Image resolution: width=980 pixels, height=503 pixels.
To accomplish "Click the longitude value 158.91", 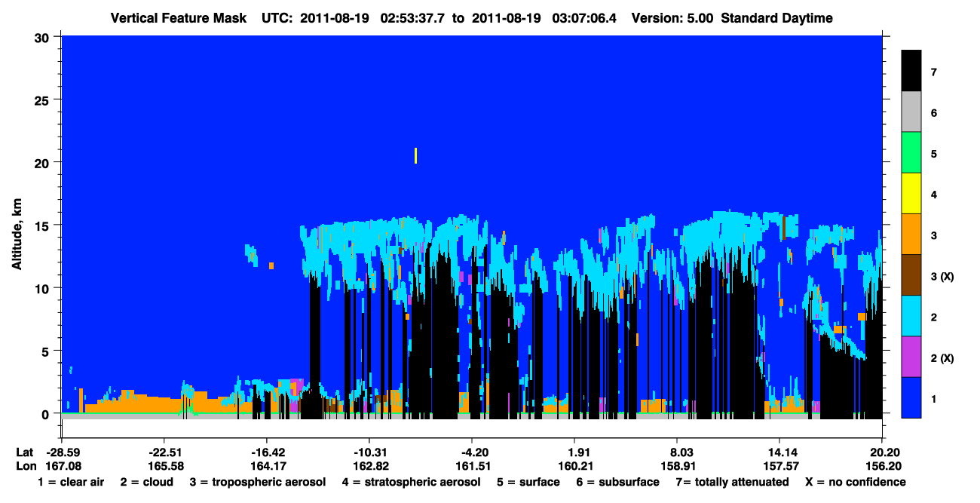I will (x=678, y=466).
